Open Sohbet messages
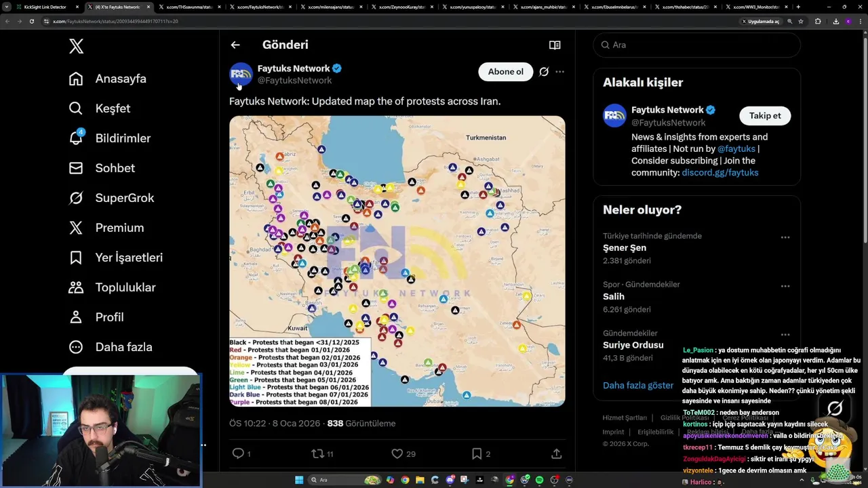 pos(102,168)
